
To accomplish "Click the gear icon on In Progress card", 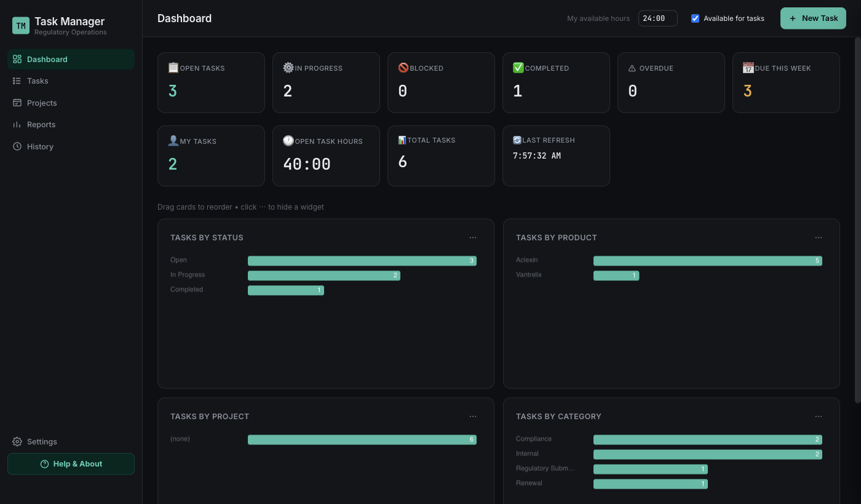I will pyautogui.click(x=288, y=68).
